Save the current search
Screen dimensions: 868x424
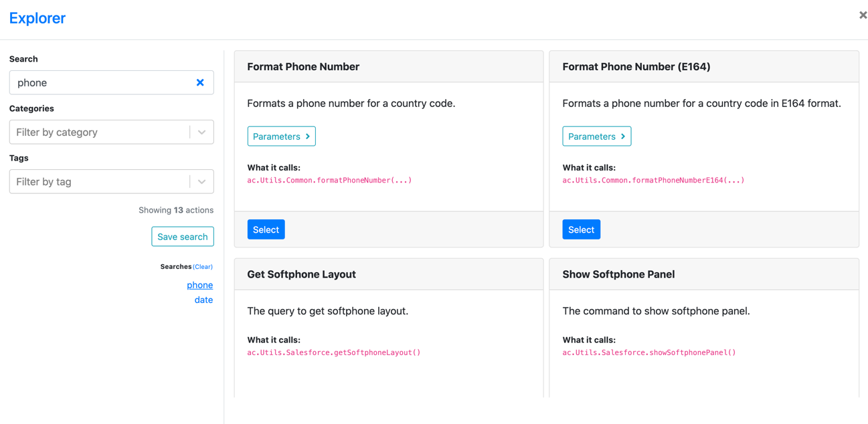183,237
